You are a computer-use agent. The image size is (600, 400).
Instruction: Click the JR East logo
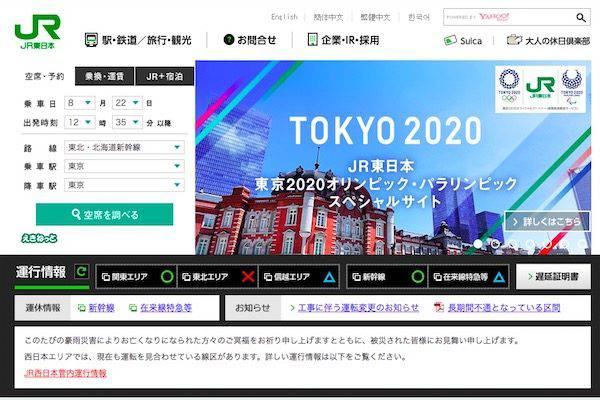pos(38,31)
